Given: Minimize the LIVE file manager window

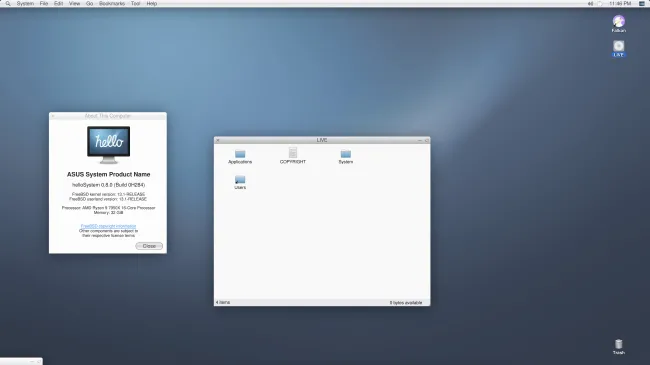Looking at the screenshot, I should point(420,140).
